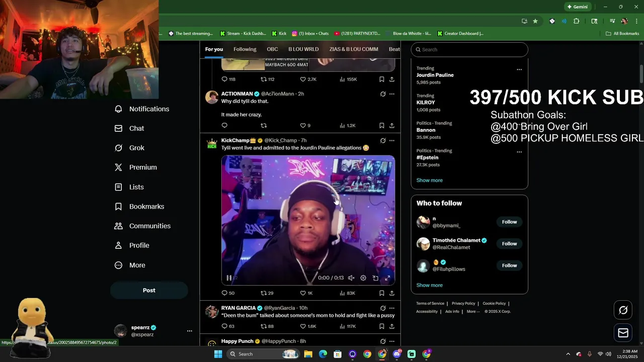The image size is (644, 362).
Task: Open more options on ACTIONMAN post
Action: [x=392, y=94]
